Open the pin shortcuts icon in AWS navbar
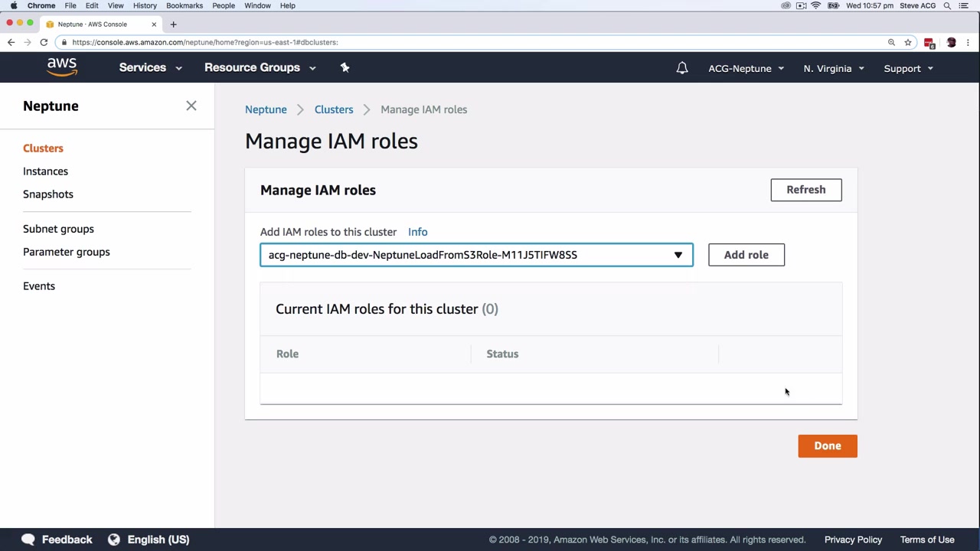Viewport: 980px width, 551px height. [x=345, y=67]
